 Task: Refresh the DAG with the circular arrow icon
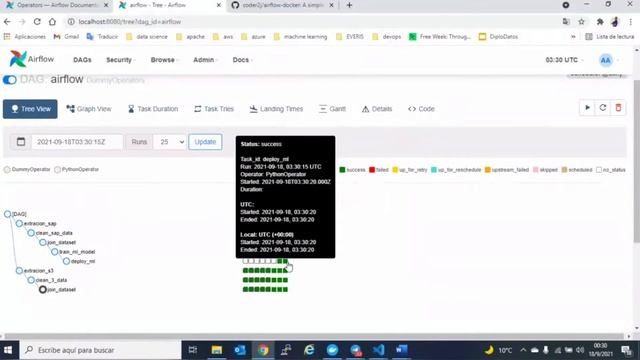click(x=603, y=108)
